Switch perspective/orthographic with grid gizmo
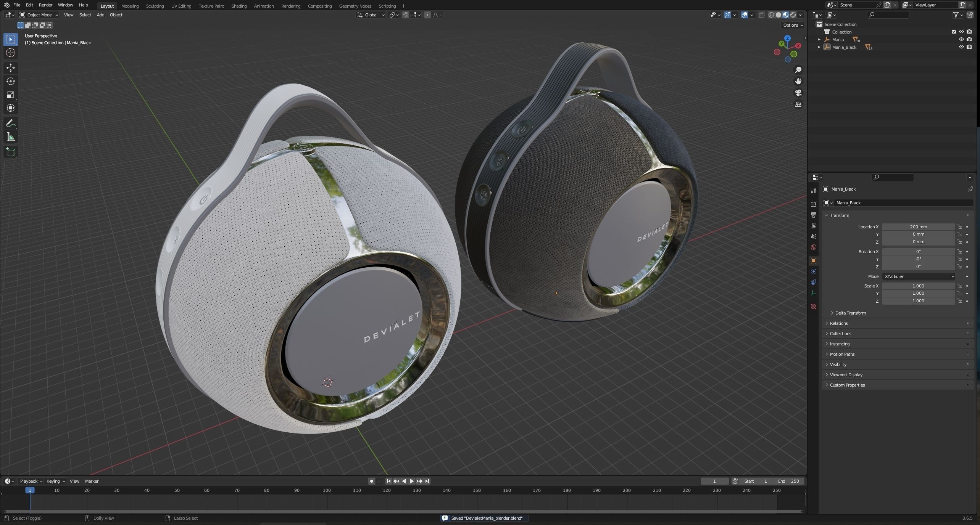Screen dimensions: 980x525 pos(798,104)
